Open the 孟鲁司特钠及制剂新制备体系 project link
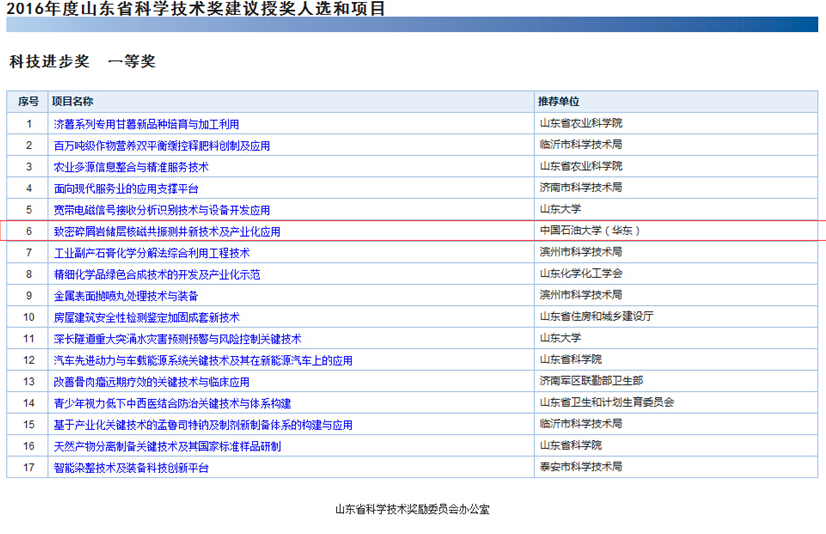 click(203, 425)
